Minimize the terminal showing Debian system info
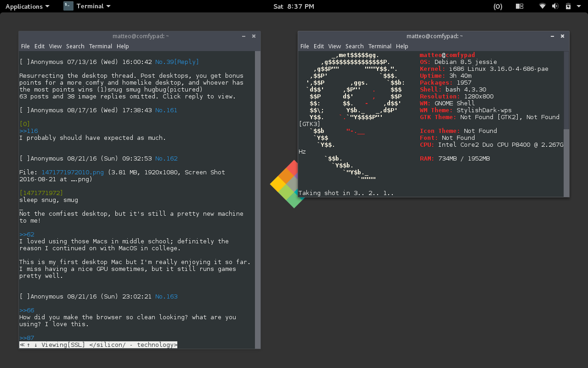588x368 pixels. coord(552,36)
